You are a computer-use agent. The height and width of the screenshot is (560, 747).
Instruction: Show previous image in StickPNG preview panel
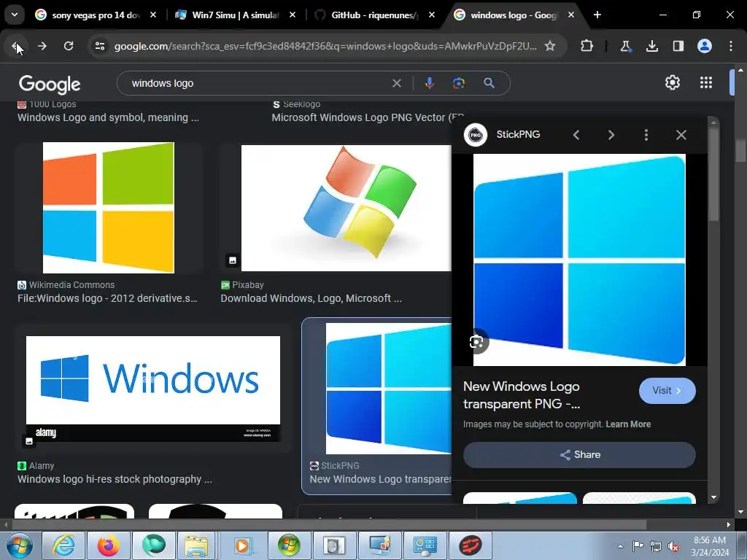point(576,135)
